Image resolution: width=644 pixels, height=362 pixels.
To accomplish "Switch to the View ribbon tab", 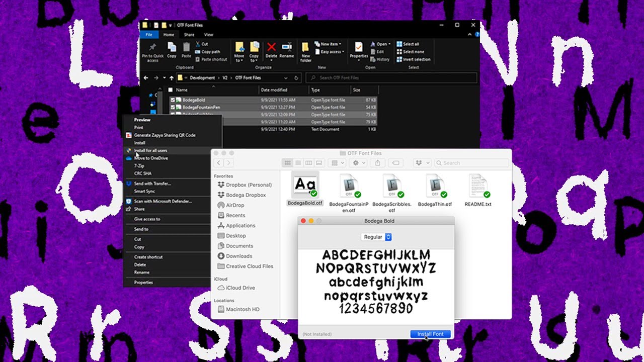I will (208, 35).
